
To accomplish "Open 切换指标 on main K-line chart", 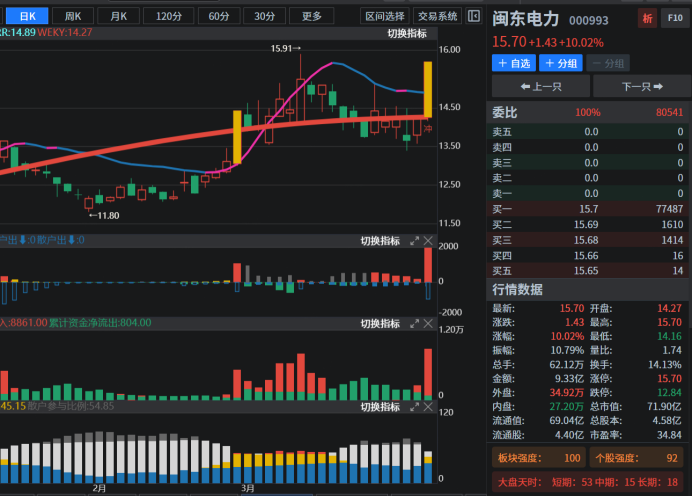I will [x=407, y=33].
